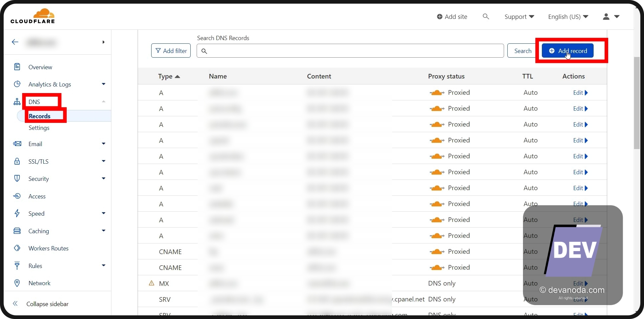The width and height of the screenshot is (644, 319).
Task: Open the Network section
Action: pyautogui.click(x=39, y=283)
